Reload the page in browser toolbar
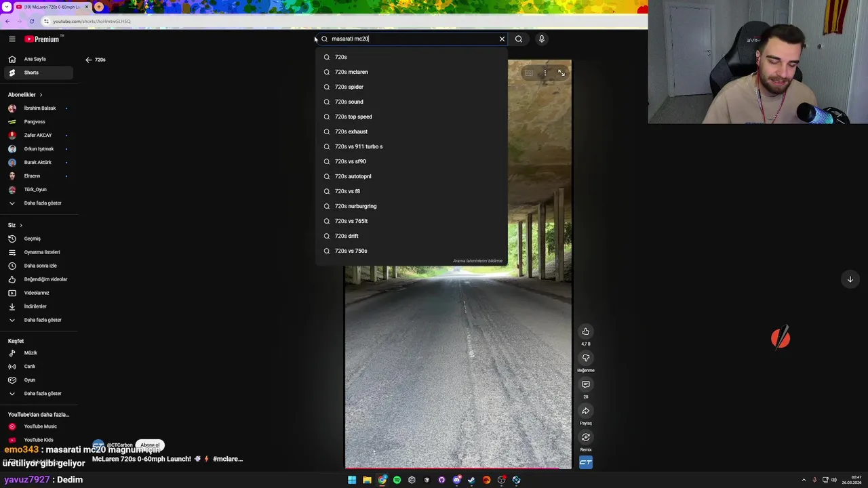Screen dimensions: 868x488 pos(31,21)
